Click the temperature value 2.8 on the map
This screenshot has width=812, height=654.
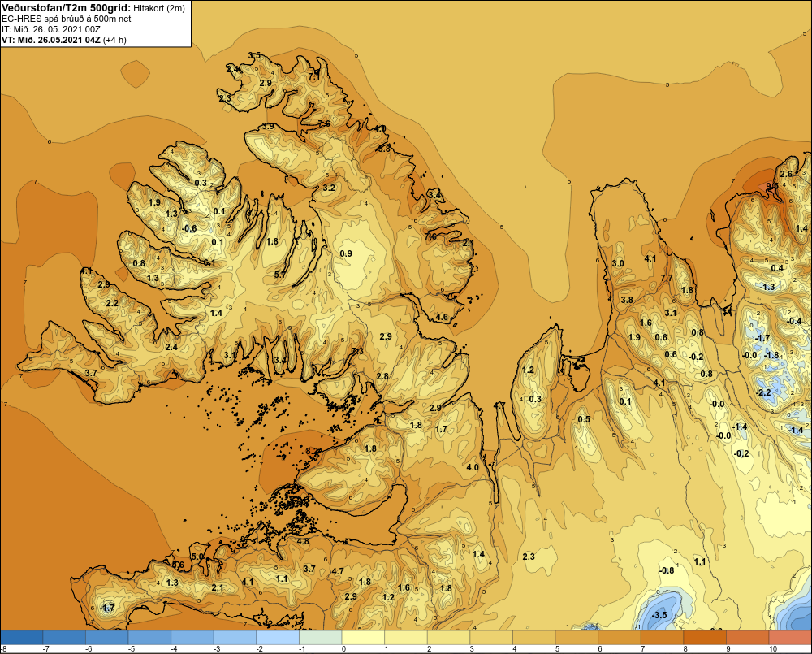pyautogui.click(x=382, y=376)
